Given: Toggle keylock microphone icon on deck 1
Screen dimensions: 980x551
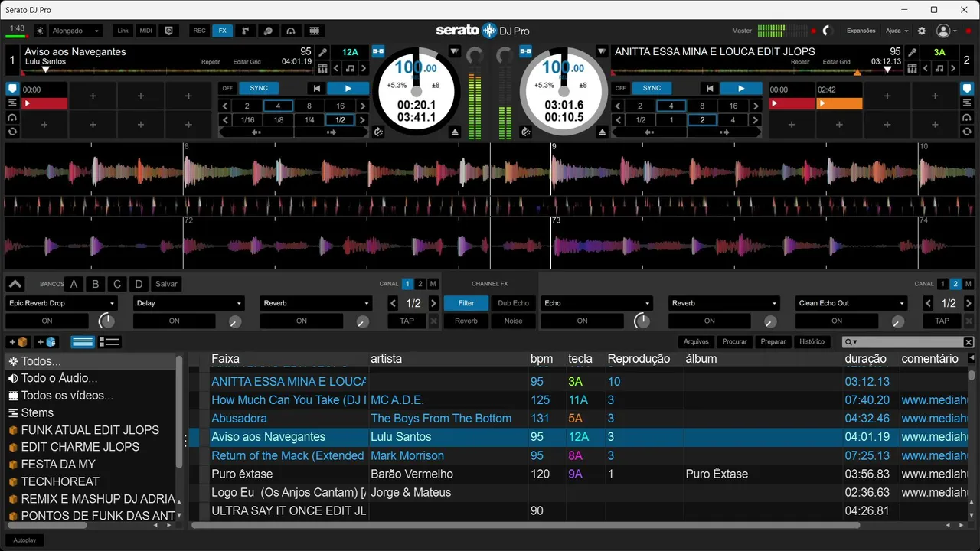Looking at the screenshot, I should (x=323, y=52).
